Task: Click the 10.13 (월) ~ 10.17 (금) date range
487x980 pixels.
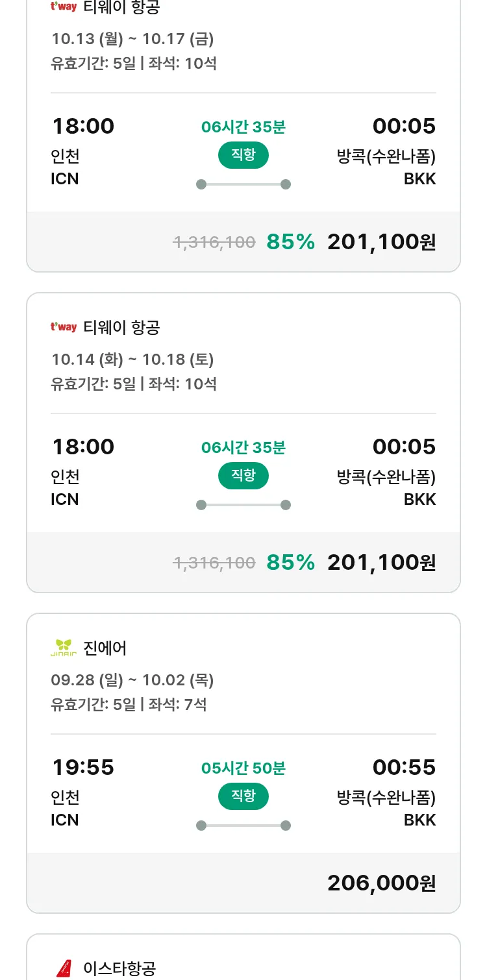Action: click(132, 39)
